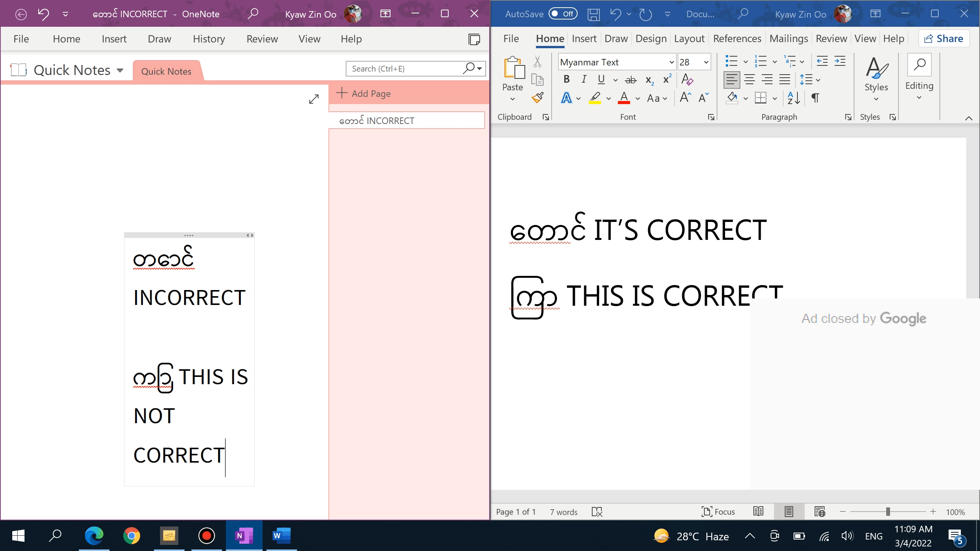Open the References tab in Word
Image resolution: width=980 pixels, height=551 pixels.
(x=737, y=39)
